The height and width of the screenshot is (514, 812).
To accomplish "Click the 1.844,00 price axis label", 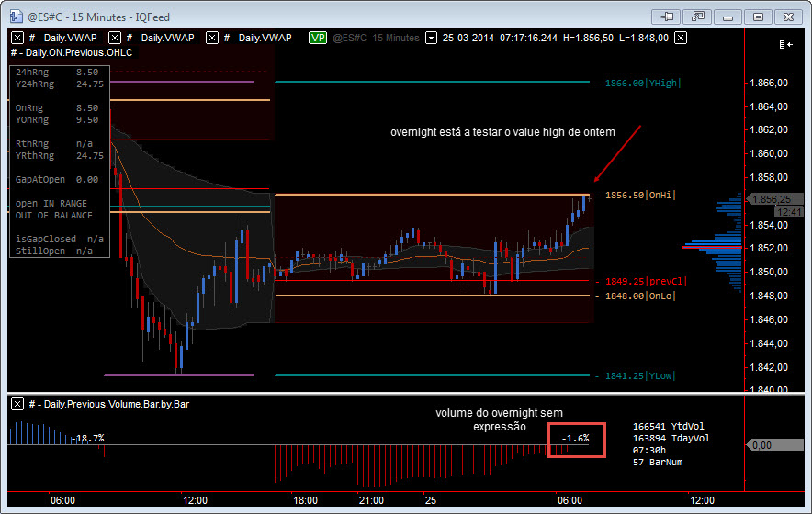I will point(769,343).
